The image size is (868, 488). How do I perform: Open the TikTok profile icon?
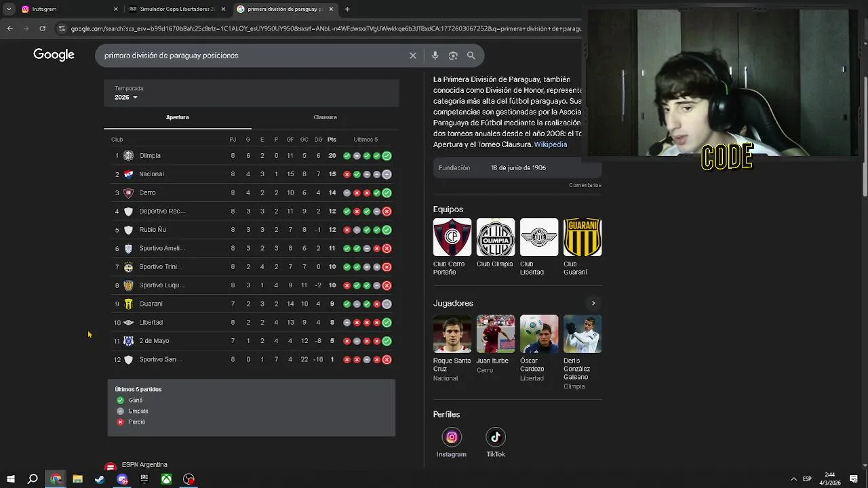coord(495,437)
